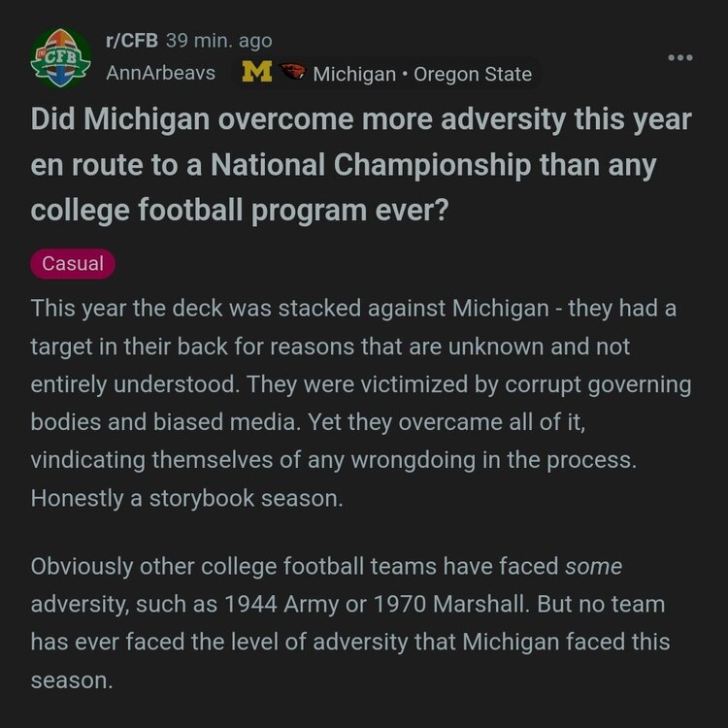Open the r/CFB subreddit link
Viewport: 728px width, 728px height.
coord(131,41)
